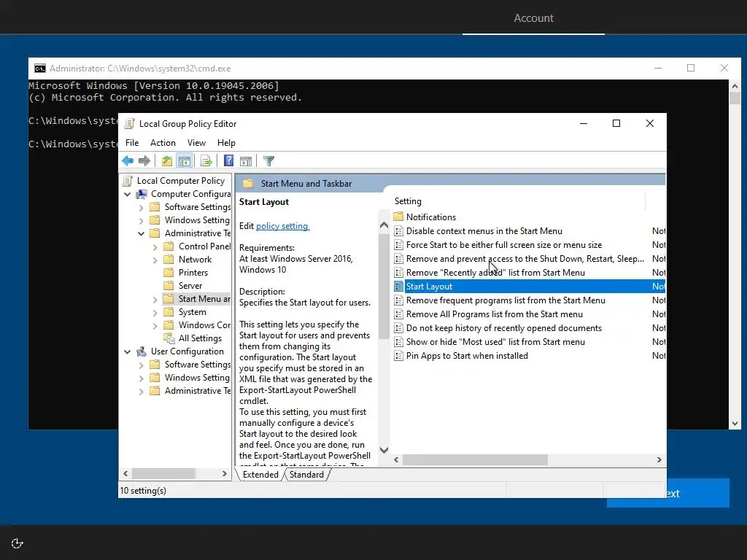Click the cmd.exe window title icon
The height and width of the screenshot is (560, 747).
tap(40, 69)
